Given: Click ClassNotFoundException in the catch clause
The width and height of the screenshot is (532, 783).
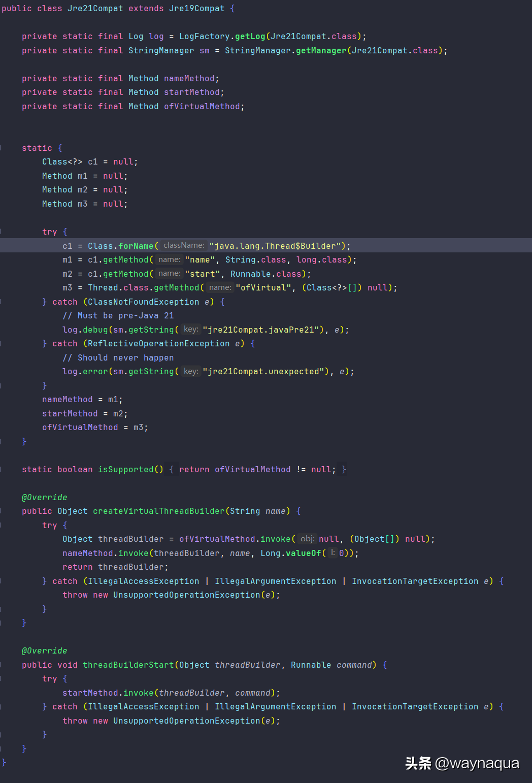Looking at the screenshot, I should coord(144,302).
